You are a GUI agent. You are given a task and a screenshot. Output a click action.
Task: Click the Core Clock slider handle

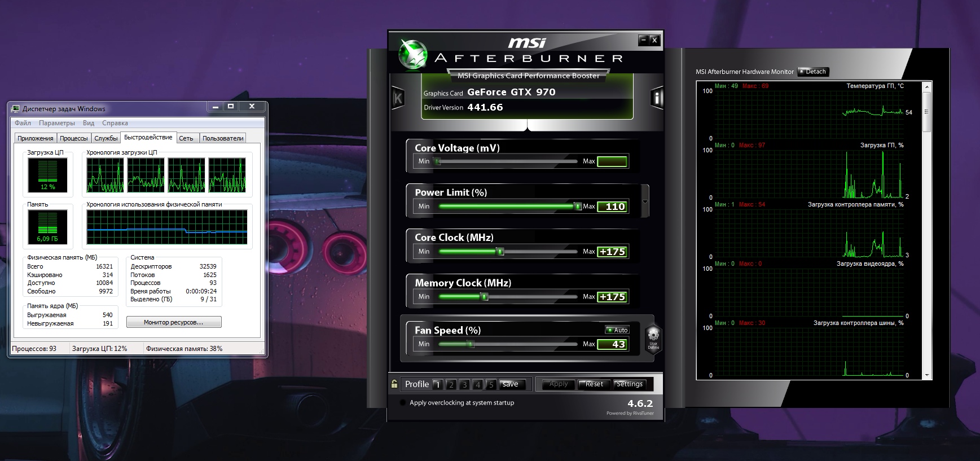click(500, 252)
